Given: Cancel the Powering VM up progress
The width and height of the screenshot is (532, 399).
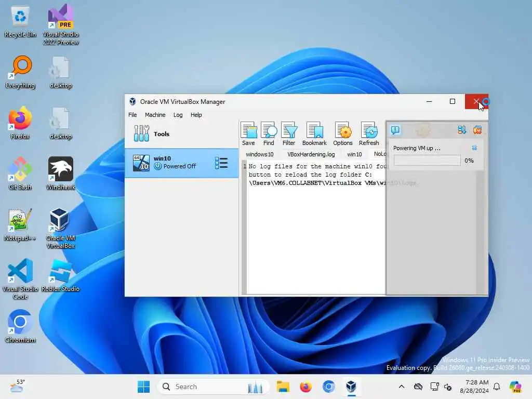Looking at the screenshot, I should [474, 148].
